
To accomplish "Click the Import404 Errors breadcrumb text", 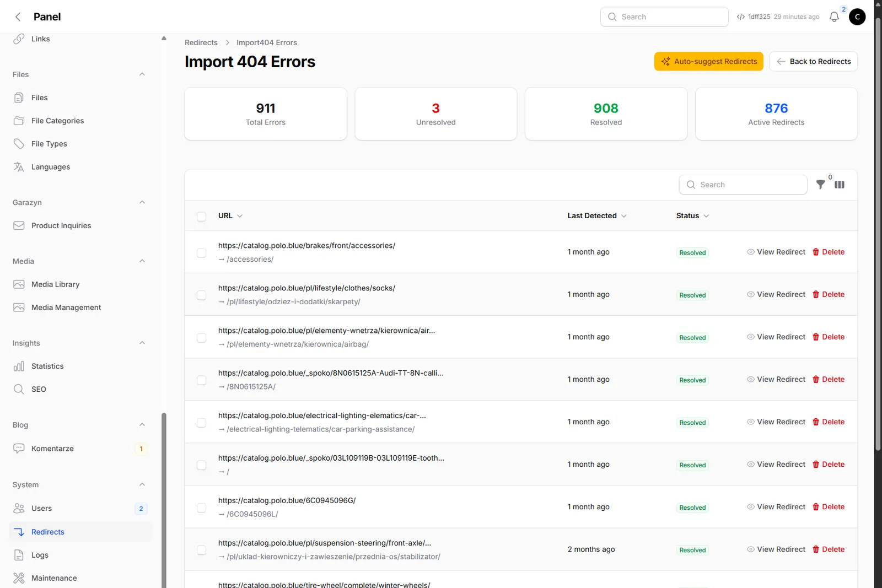I will (267, 42).
